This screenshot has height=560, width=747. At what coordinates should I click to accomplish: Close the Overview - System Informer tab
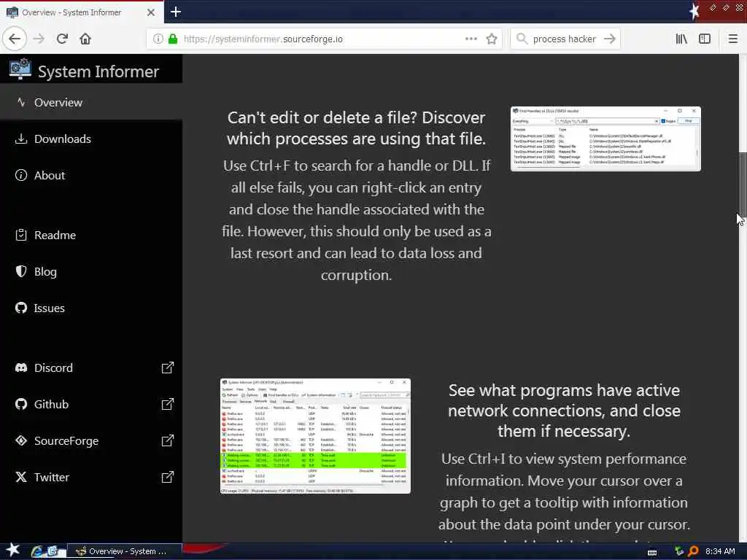click(x=150, y=12)
